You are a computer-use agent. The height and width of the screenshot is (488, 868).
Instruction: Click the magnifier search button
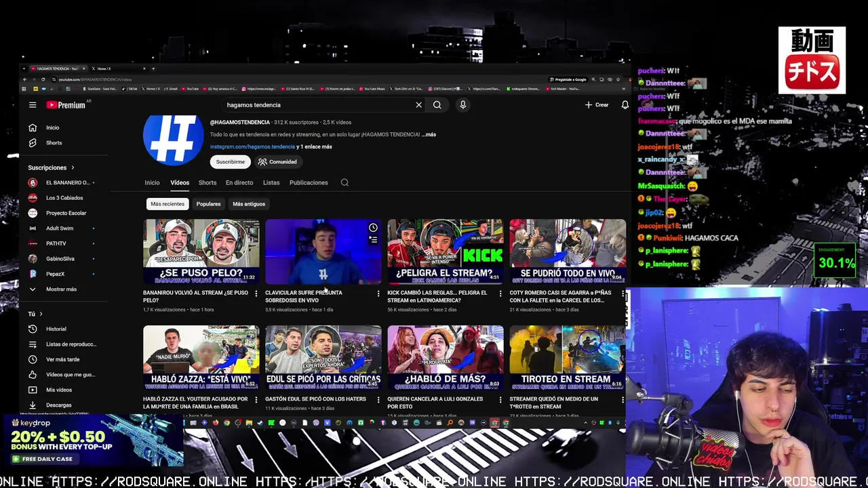pos(437,105)
